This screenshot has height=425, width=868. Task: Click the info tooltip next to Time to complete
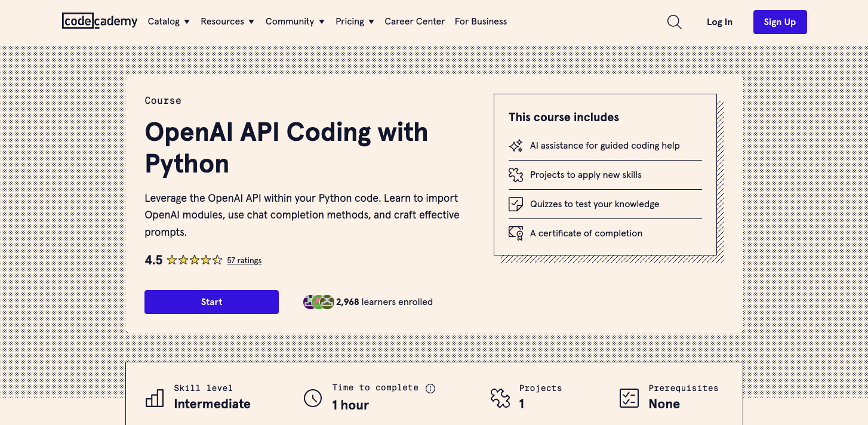[430, 389]
